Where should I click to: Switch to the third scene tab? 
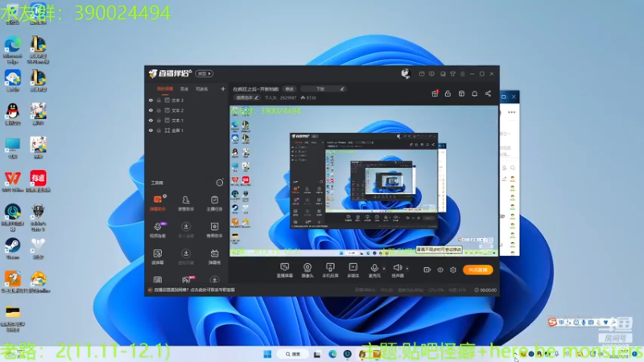click(202, 89)
